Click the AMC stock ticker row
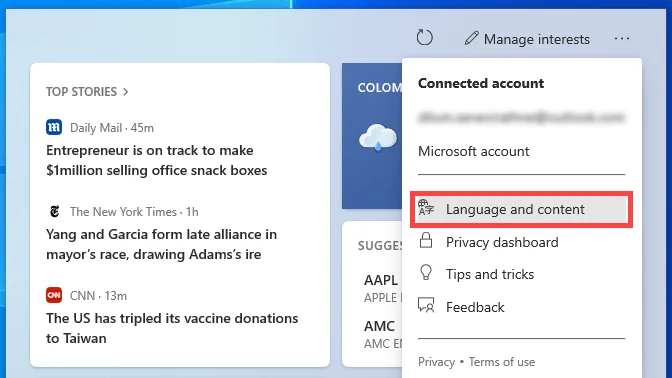 [x=383, y=334]
